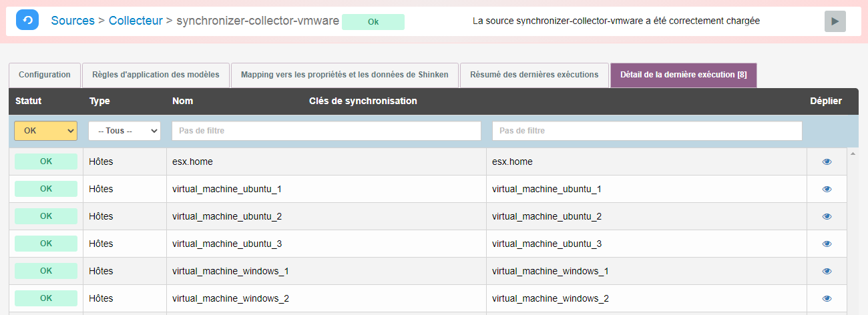
Task: Open Règles d'application des modèles tab
Action: coord(156,75)
